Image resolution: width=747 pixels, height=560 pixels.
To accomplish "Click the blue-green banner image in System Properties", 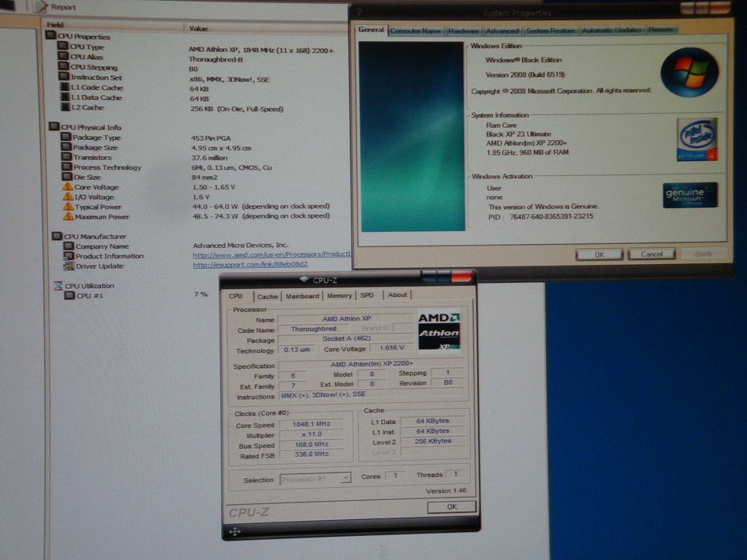I will tap(412, 137).
